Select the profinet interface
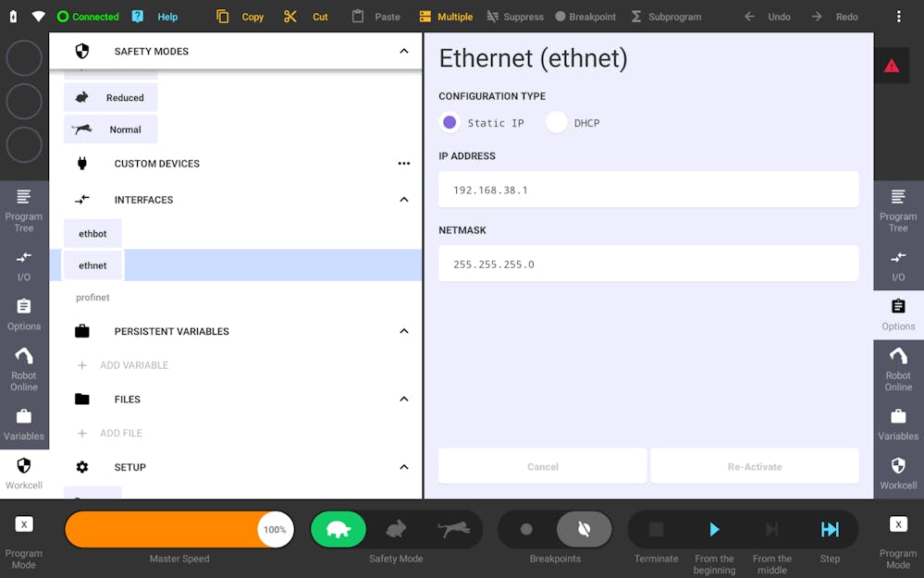This screenshot has width=924, height=578. tap(93, 297)
